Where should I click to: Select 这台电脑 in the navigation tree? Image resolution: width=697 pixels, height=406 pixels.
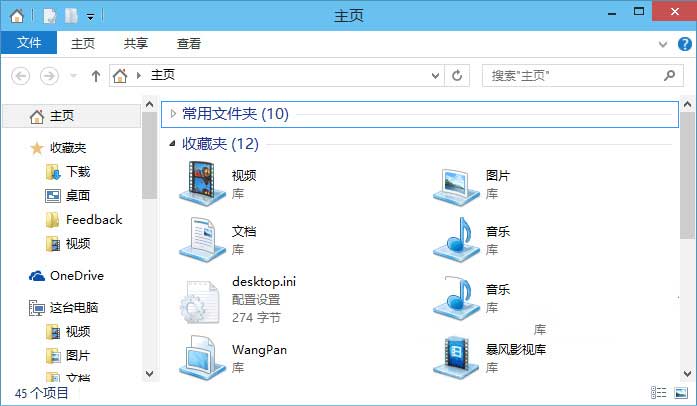click(x=73, y=308)
